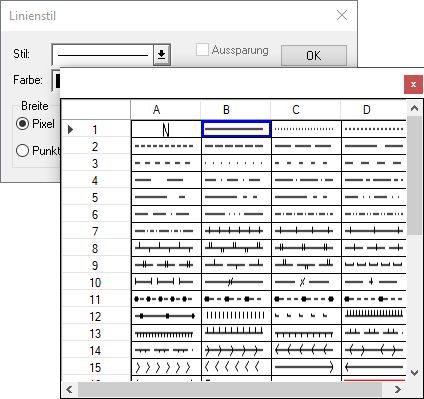Click column header D in style grid
The image size is (424, 399).
tap(374, 110)
